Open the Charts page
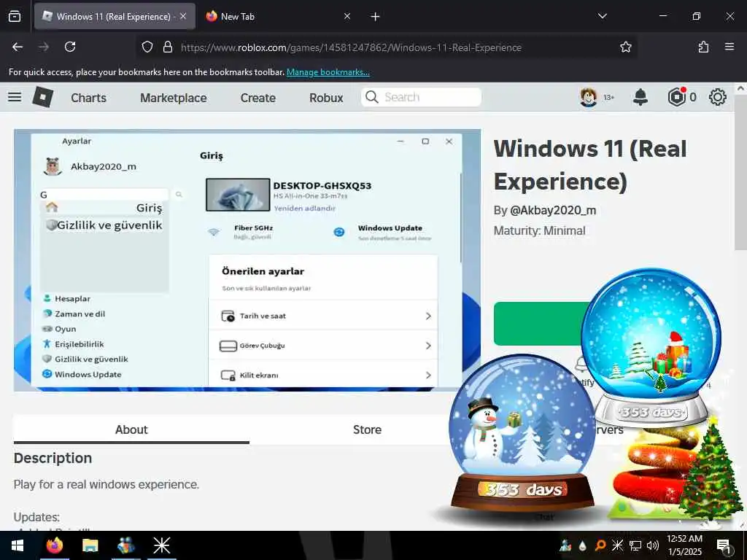 pos(88,98)
